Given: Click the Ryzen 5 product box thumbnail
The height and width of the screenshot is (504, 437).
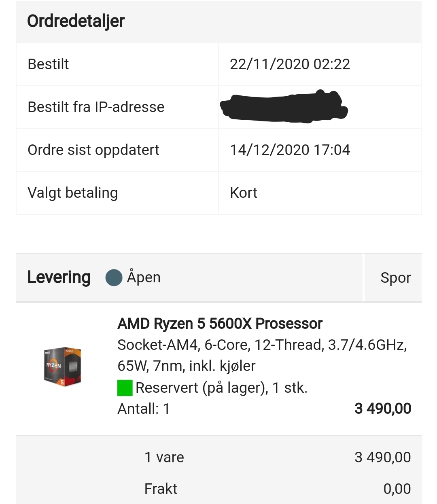Looking at the screenshot, I should (63, 366).
